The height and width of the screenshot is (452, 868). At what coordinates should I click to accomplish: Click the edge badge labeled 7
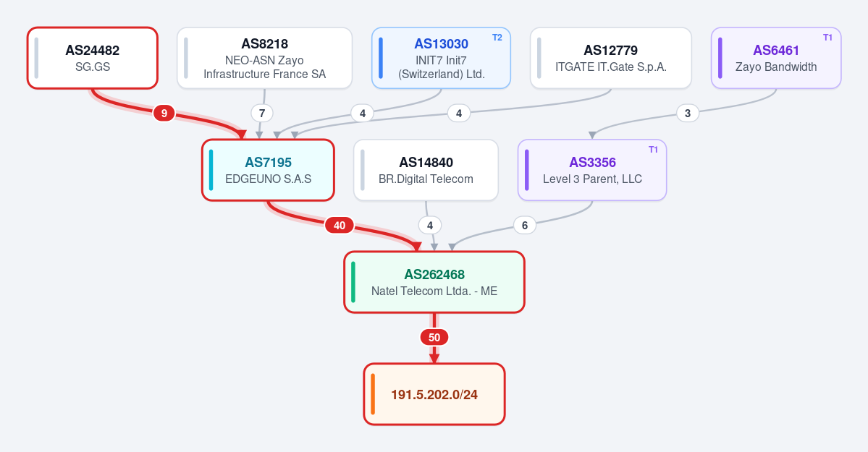point(262,114)
